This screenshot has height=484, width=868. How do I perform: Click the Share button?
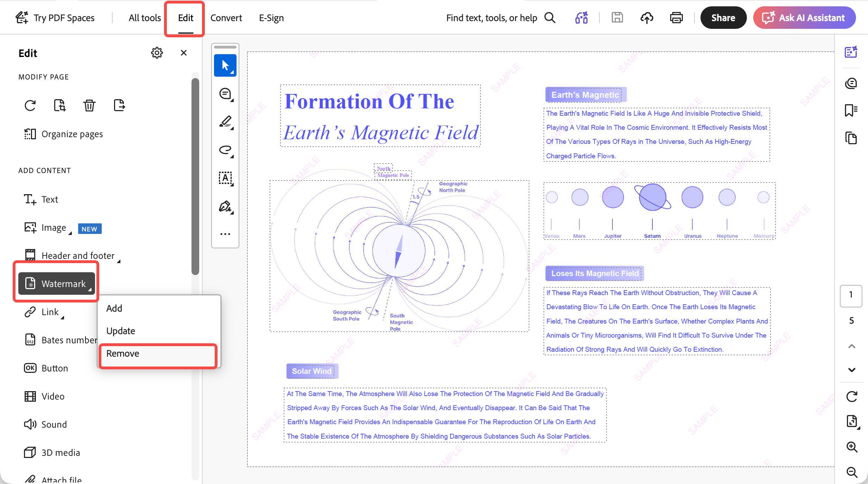pyautogui.click(x=723, y=18)
